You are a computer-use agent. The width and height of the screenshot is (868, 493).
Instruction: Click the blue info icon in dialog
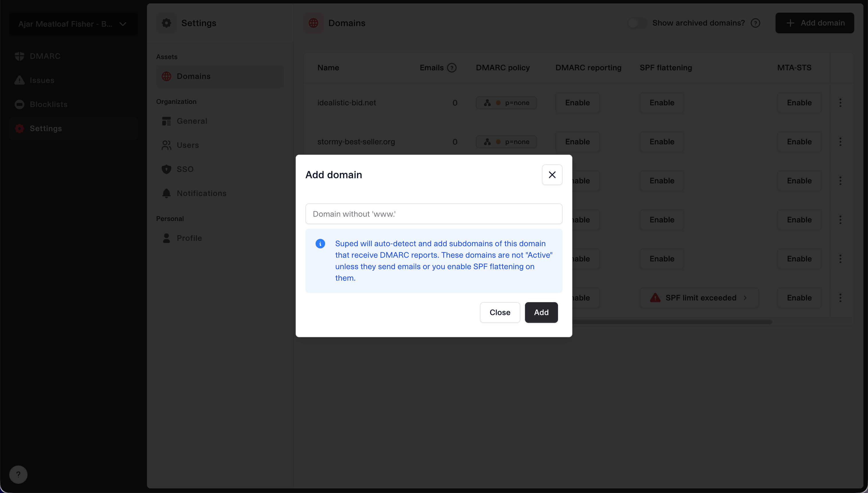[320, 244]
